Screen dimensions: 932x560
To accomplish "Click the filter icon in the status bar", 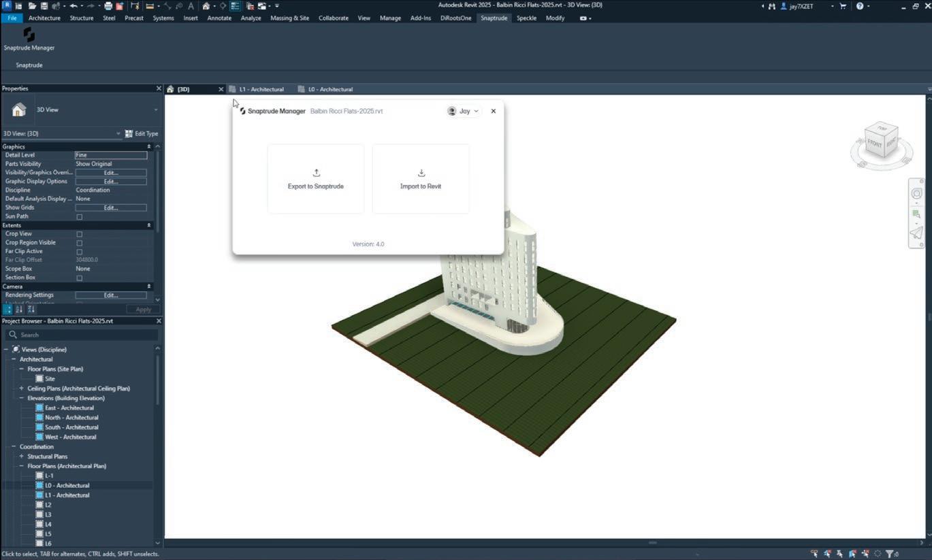I will click(x=889, y=554).
